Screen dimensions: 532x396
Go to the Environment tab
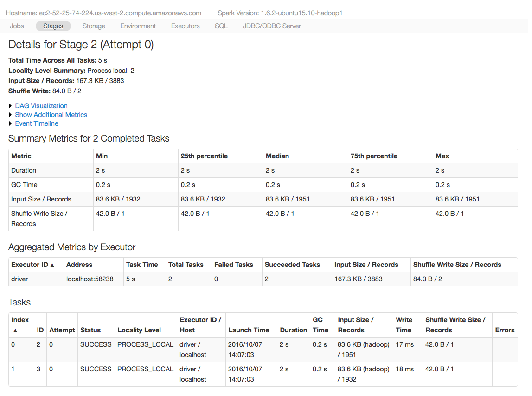point(138,26)
